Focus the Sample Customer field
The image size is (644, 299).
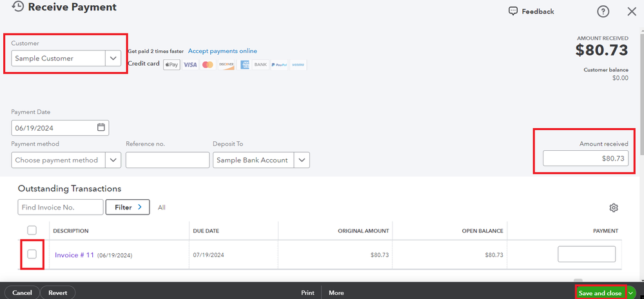[x=58, y=59]
